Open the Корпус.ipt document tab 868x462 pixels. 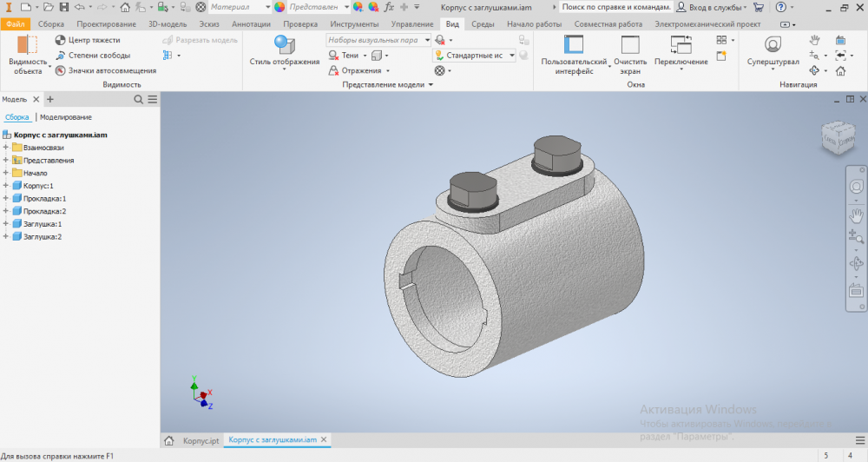pos(201,440)
